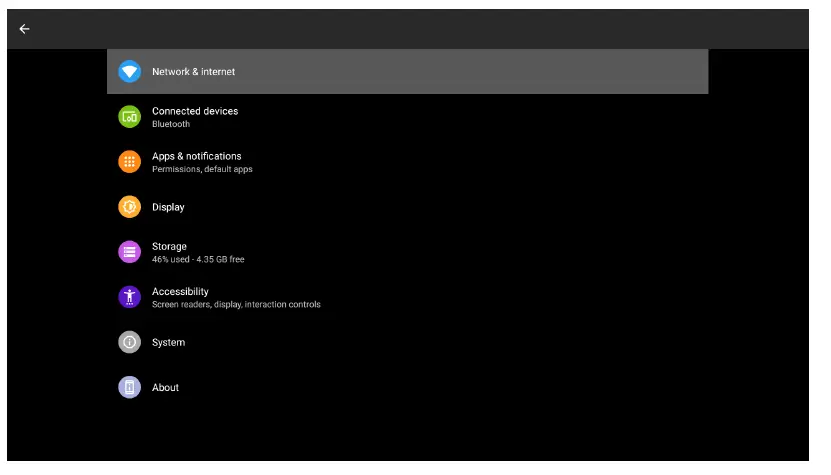Viewport: 831px width, 475px height.
Task: Go to Display settings text
Action: tap(168, 207)
